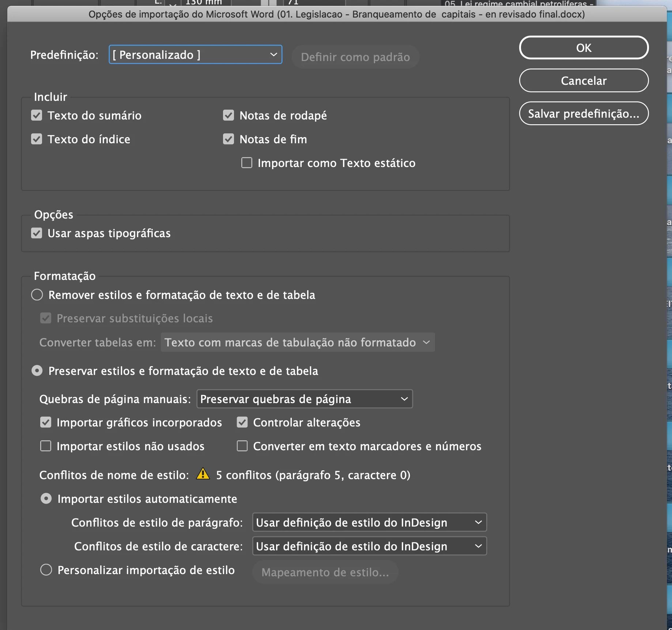
Task: Toggle Texto do índice checkbox
Action: 37,139
